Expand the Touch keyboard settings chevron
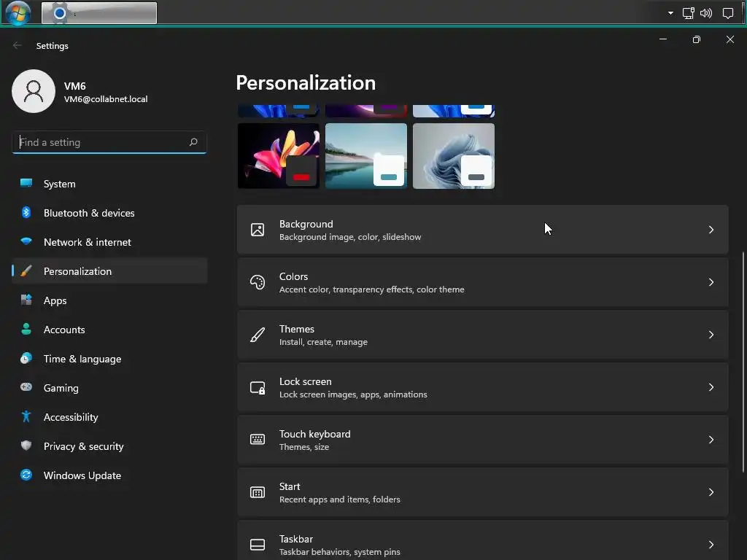Viewport: 747px width, 560px height. pyautogui.click(x=711, y=440)
